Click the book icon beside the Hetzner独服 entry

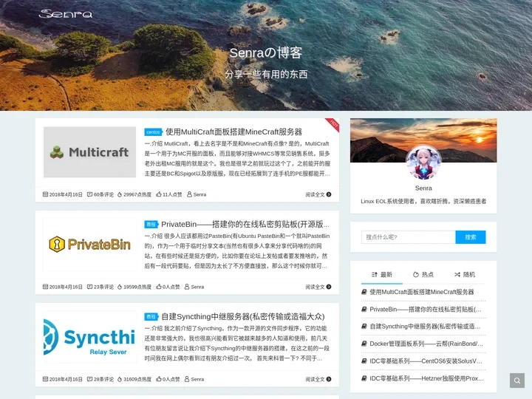tap(364, 378)
